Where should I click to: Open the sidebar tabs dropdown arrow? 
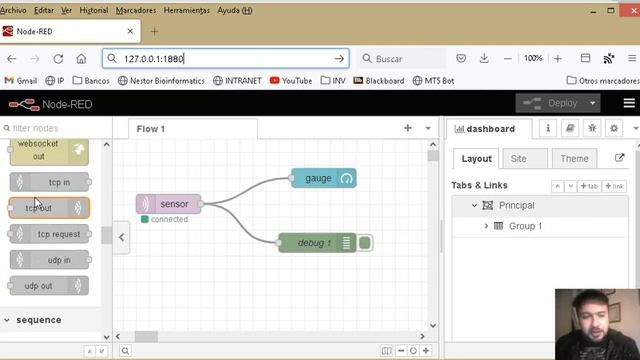point(635,129)
